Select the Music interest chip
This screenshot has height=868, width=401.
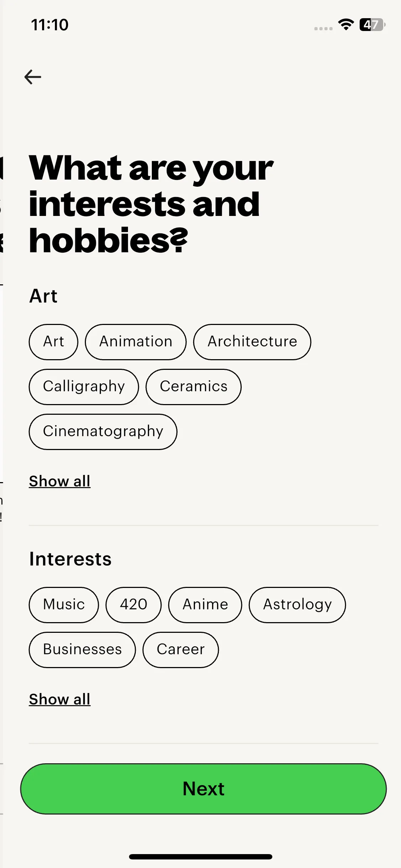pyautogui.click(x=64, y=605)
